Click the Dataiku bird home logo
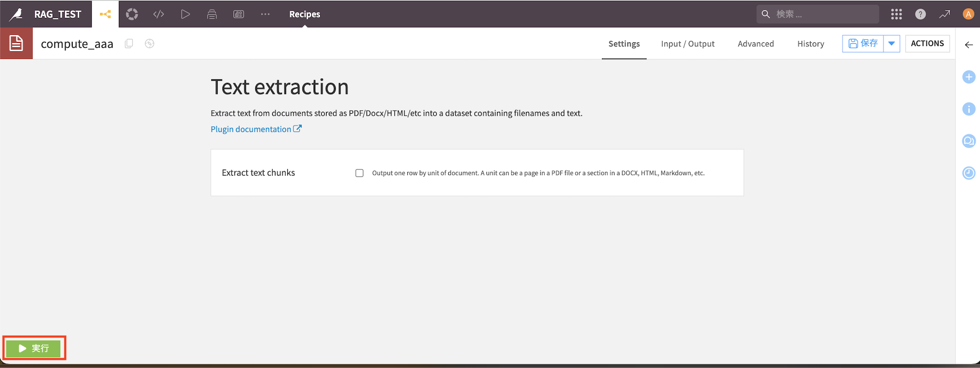980x368 pixels. (x=16, y=14)
